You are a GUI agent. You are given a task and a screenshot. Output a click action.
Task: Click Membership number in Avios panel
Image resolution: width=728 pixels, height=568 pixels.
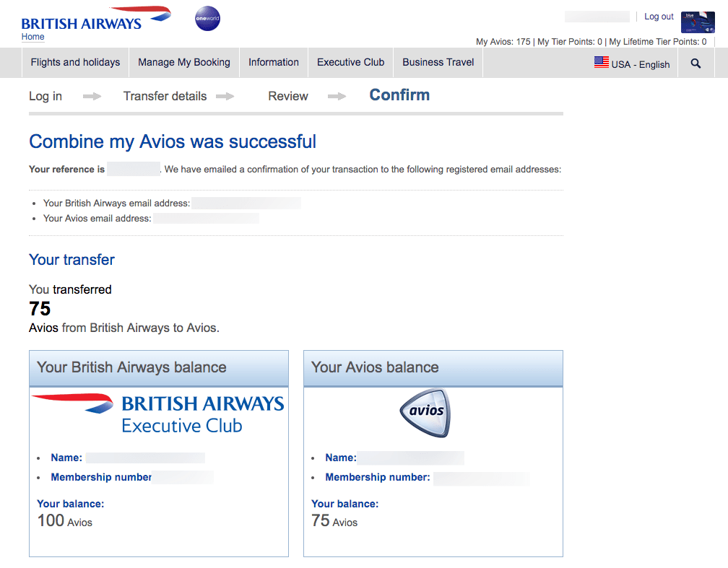378,478
